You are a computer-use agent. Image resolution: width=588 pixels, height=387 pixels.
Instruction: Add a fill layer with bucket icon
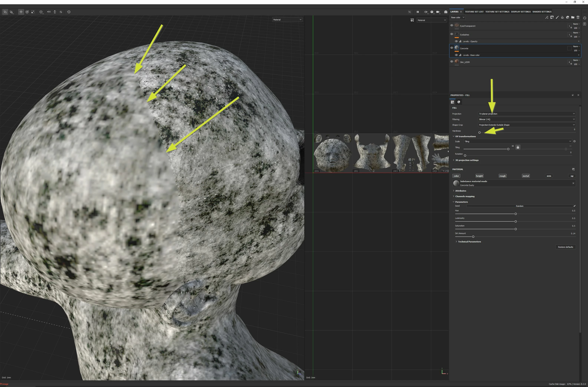[x=562, y=17]
